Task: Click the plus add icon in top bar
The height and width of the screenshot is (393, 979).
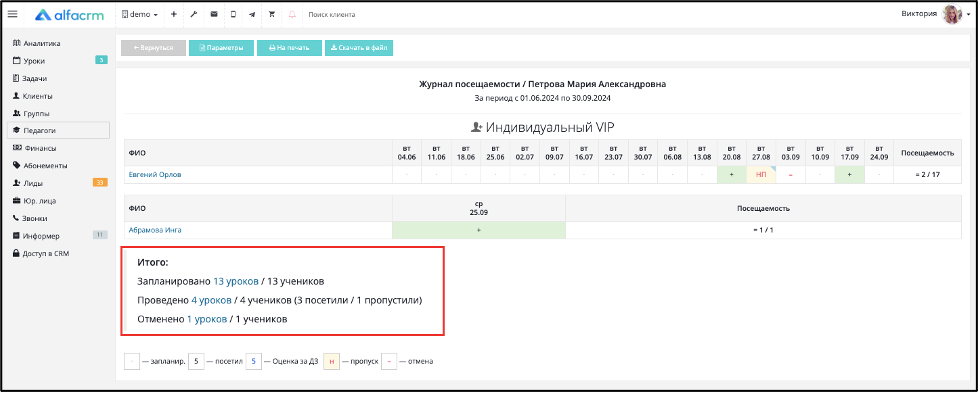Action: coord(174,14)
